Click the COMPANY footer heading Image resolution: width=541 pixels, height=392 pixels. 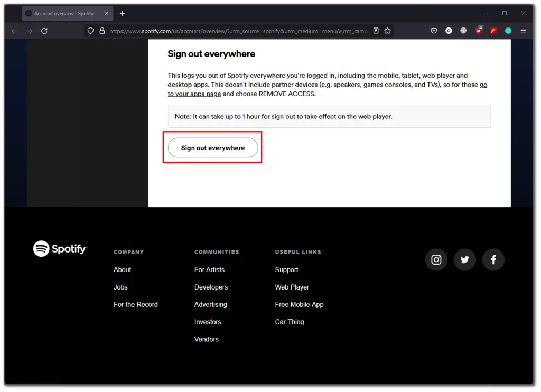[129, 252]
